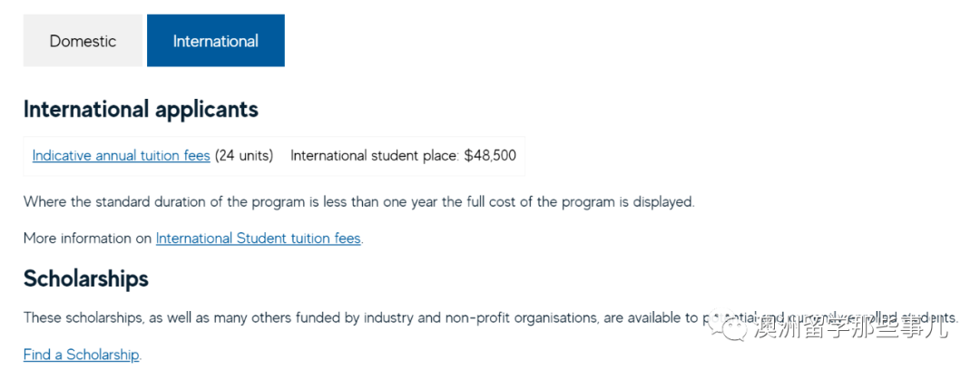980x370 pixels.
Task: Click the International student place label
Action: pos(375,155)
